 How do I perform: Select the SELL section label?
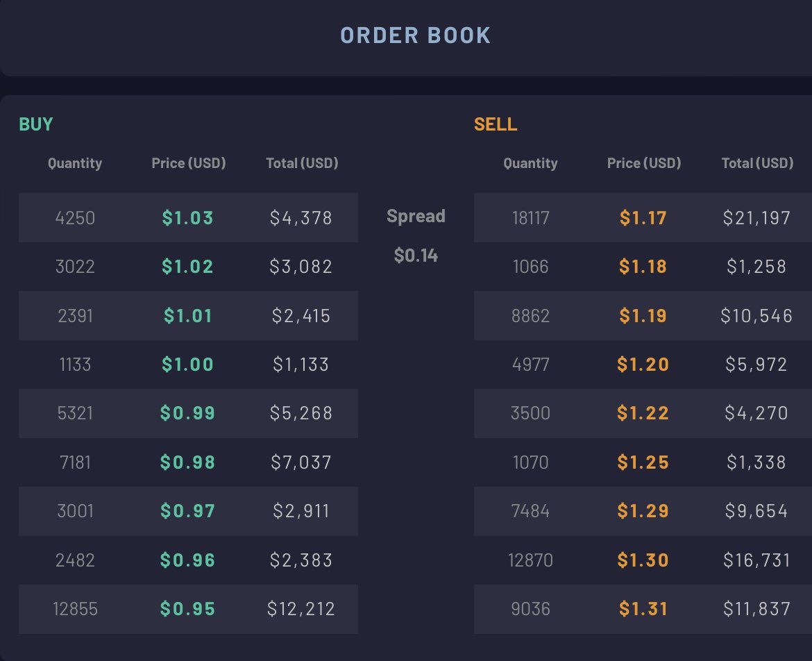(496, 124)
